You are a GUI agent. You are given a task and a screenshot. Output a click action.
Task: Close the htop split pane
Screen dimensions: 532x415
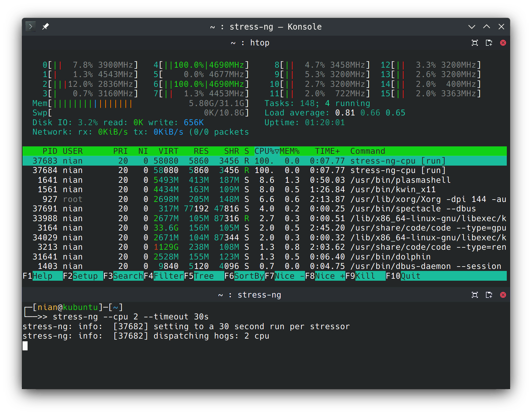(x=503, y=43)
